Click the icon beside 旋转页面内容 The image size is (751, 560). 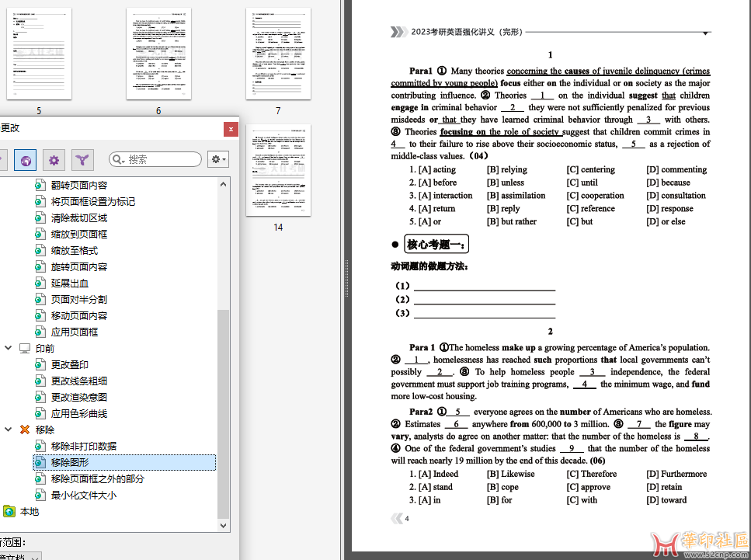40,267
